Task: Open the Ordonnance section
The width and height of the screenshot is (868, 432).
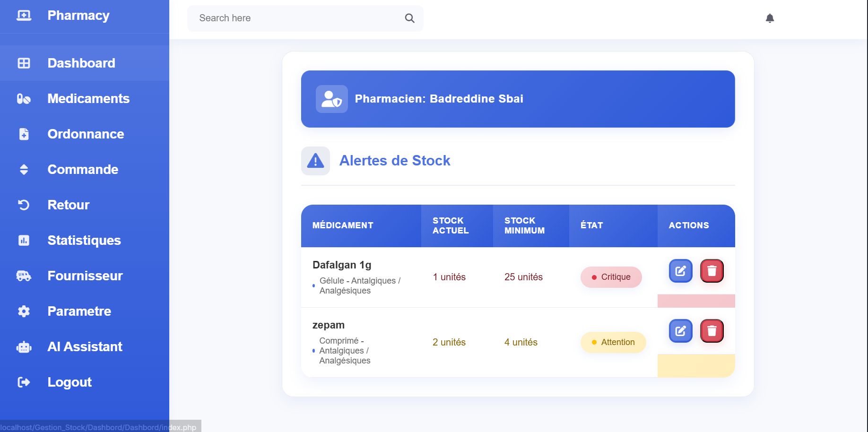Action: [x=86, y=134]
